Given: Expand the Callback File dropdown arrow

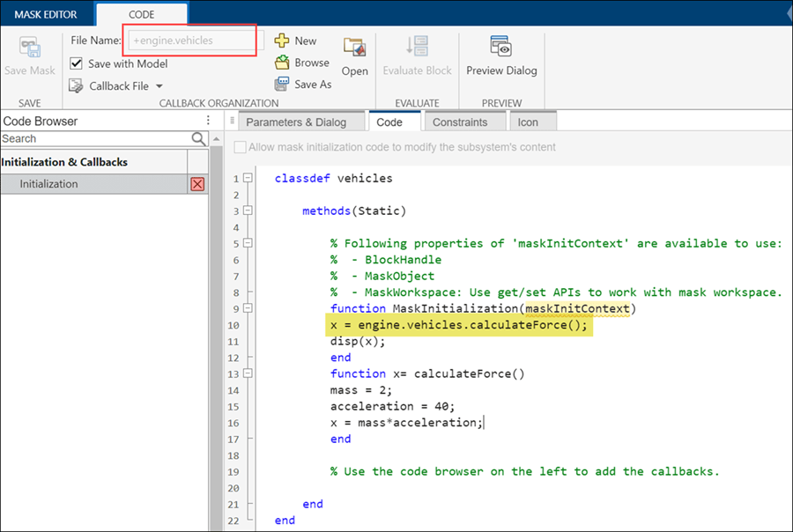Looking at the screenshot, I should pyautogui.click(x=159, y=86).
